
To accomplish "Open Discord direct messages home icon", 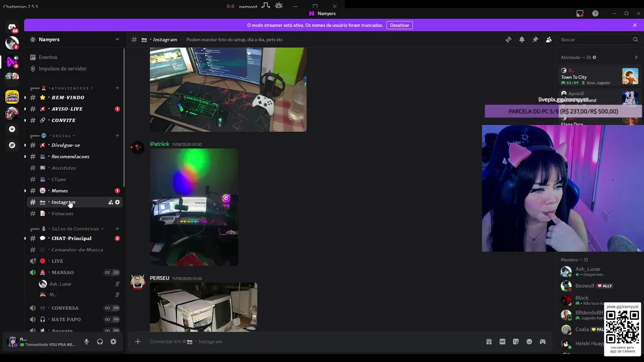I will (12, 27).
